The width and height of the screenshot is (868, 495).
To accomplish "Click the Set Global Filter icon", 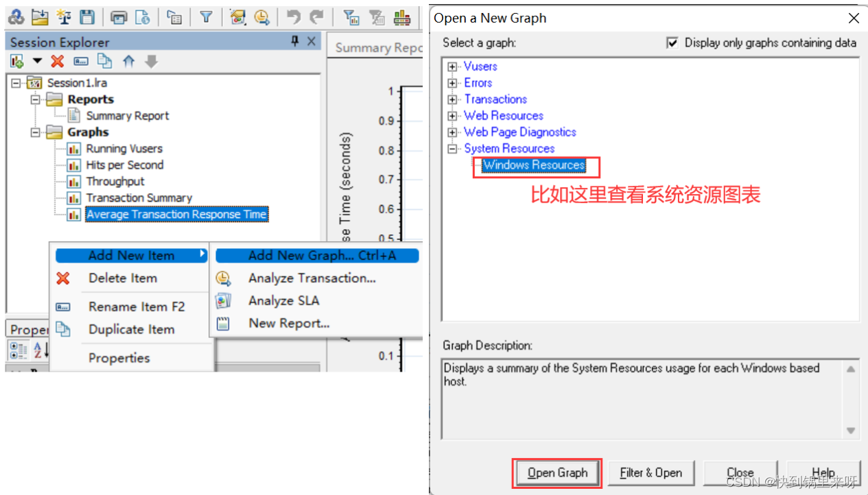I will [x=350, y=17].
